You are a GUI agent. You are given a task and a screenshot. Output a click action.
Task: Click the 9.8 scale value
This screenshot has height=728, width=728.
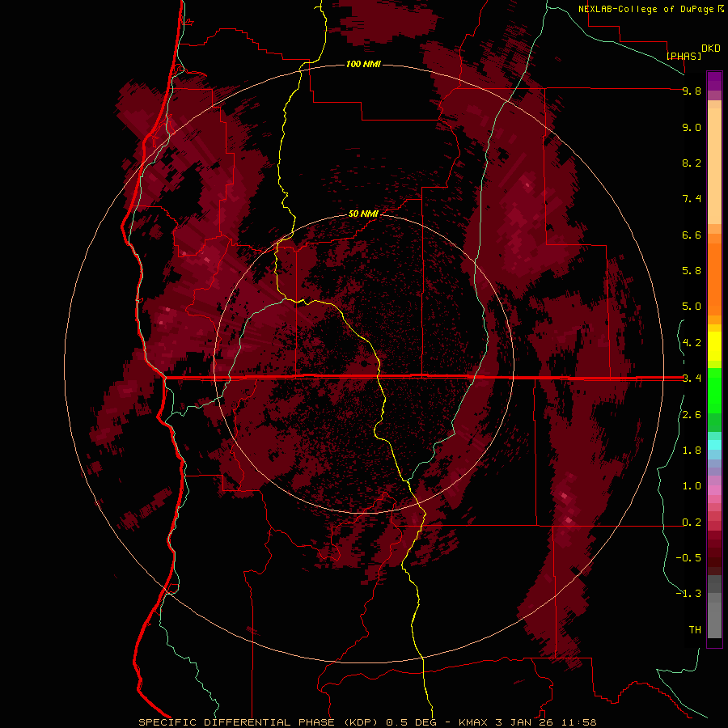pos(692,91)
